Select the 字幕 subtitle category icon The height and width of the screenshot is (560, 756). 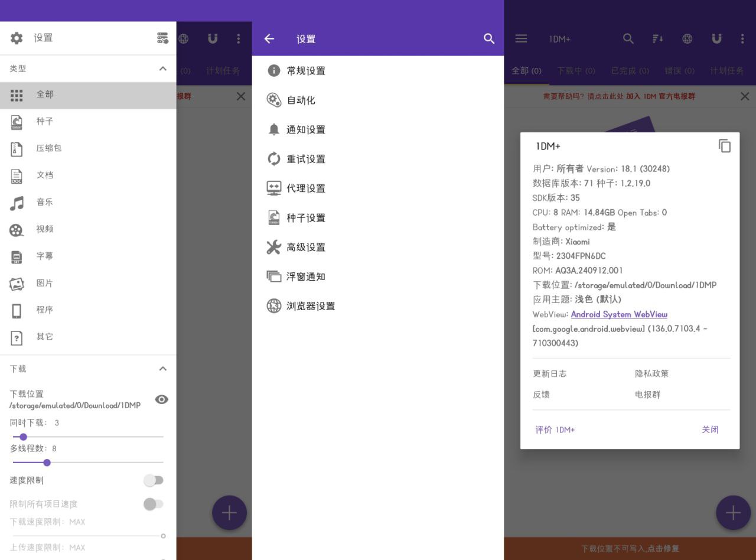coord(17,257)
